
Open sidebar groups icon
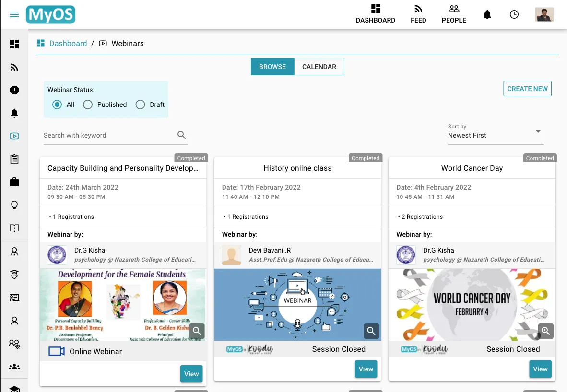(x=14, y=367)
